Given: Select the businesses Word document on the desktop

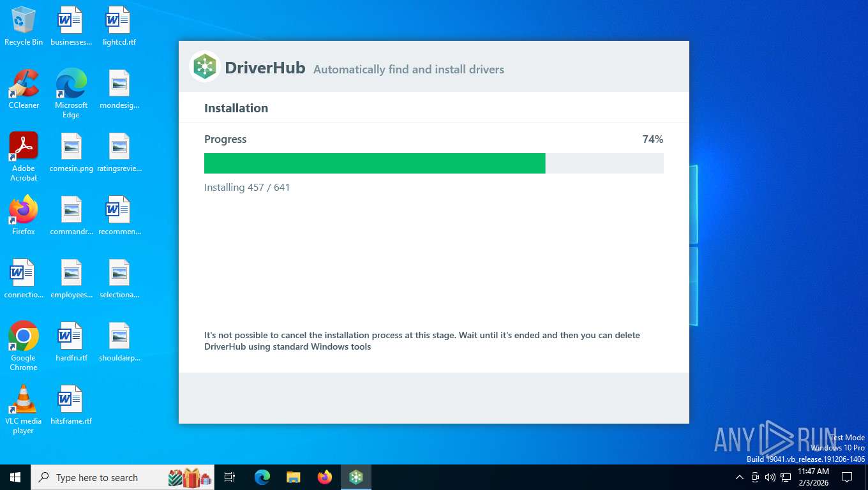Looking at the screenshot, I should pyautogui.click(x=71, y=26).
